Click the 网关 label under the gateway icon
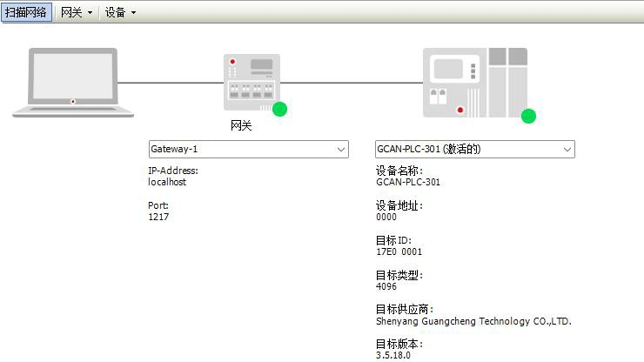The height and width of the screenshot is (362, 644). (241, 125)
